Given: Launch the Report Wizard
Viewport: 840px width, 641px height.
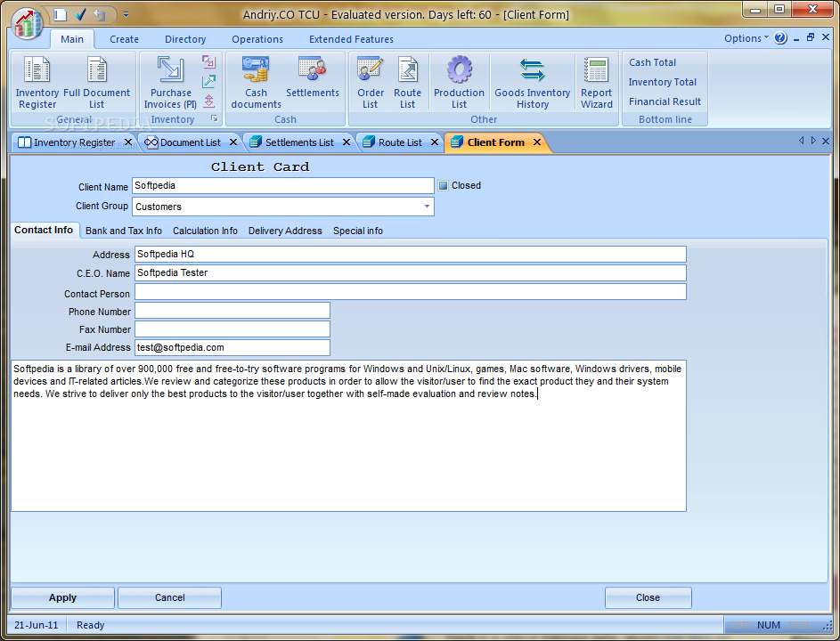Looking at the screenshot, I should [596, 83].
